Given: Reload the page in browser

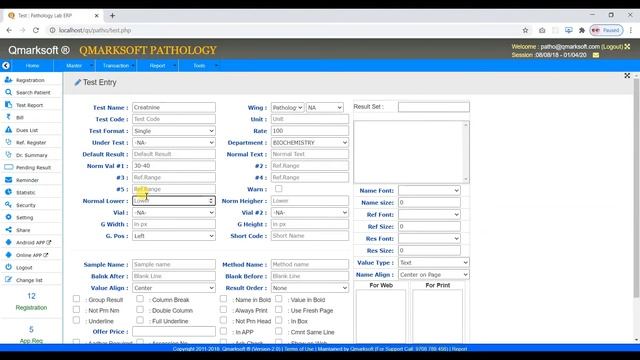Looking at the screenshot, I should (x=36, y=30).
